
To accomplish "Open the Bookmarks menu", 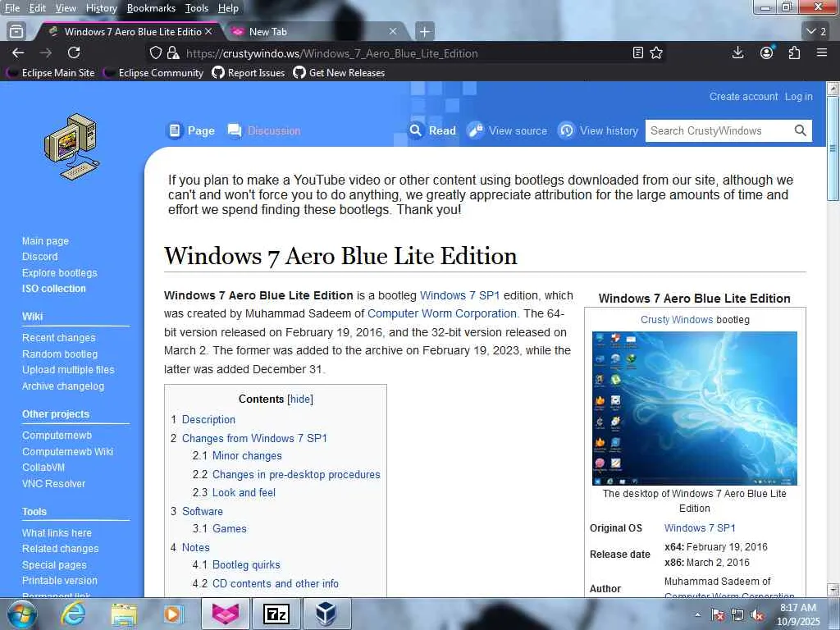I will point(151,8).
